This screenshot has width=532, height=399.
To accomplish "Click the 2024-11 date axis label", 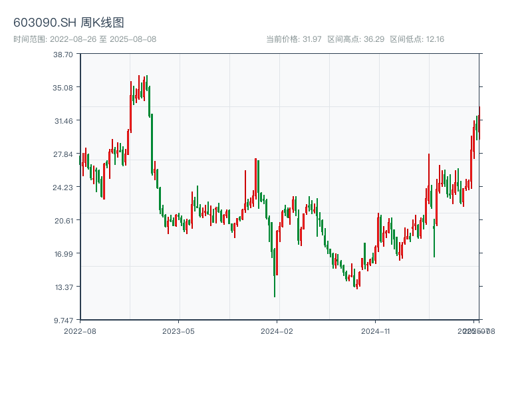I will (x=376, y=331).
